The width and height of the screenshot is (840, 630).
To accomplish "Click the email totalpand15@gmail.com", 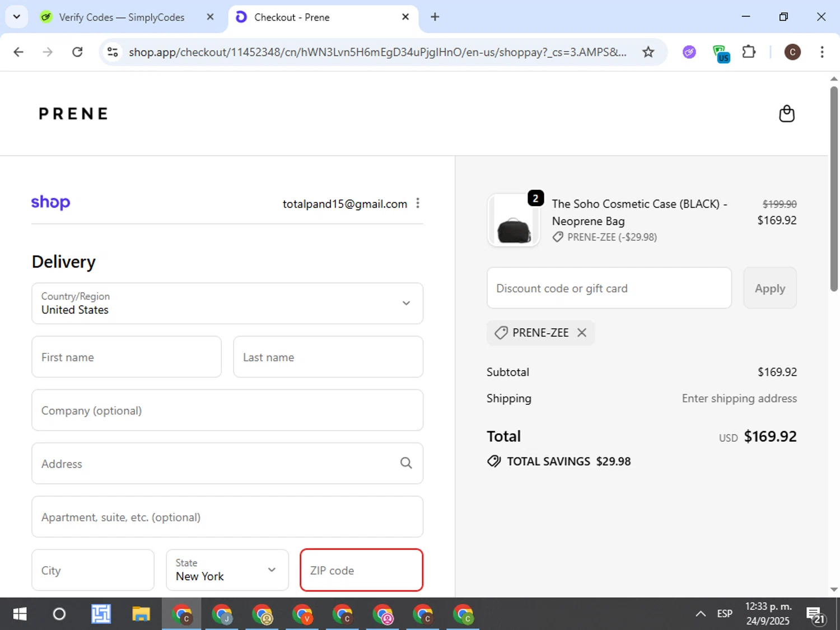I will [x=345, y=204].
